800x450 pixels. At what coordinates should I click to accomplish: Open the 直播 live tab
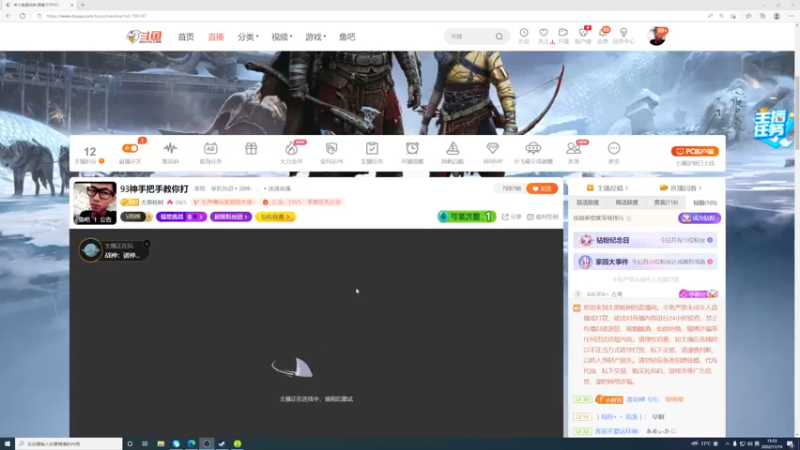click(x=216, y=37)
